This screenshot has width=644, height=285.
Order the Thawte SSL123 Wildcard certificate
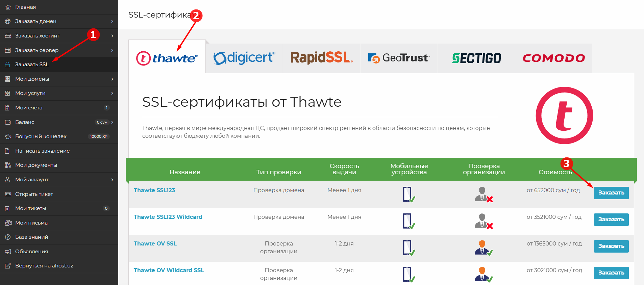[x=611, y=219]
